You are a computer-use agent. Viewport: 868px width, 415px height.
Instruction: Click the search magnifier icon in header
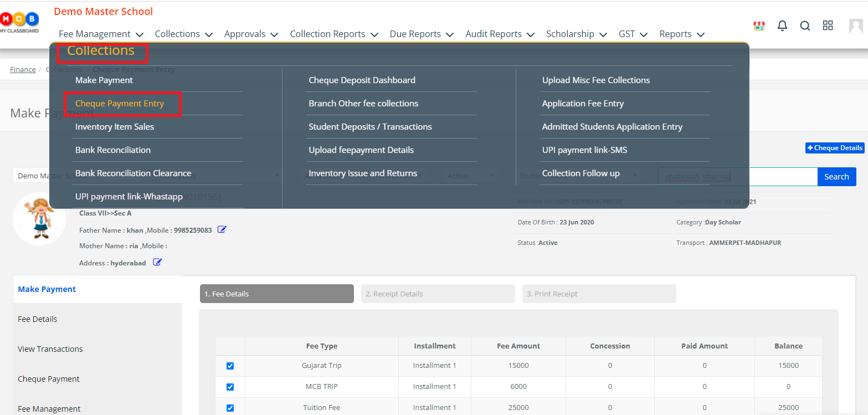[805, 25]
